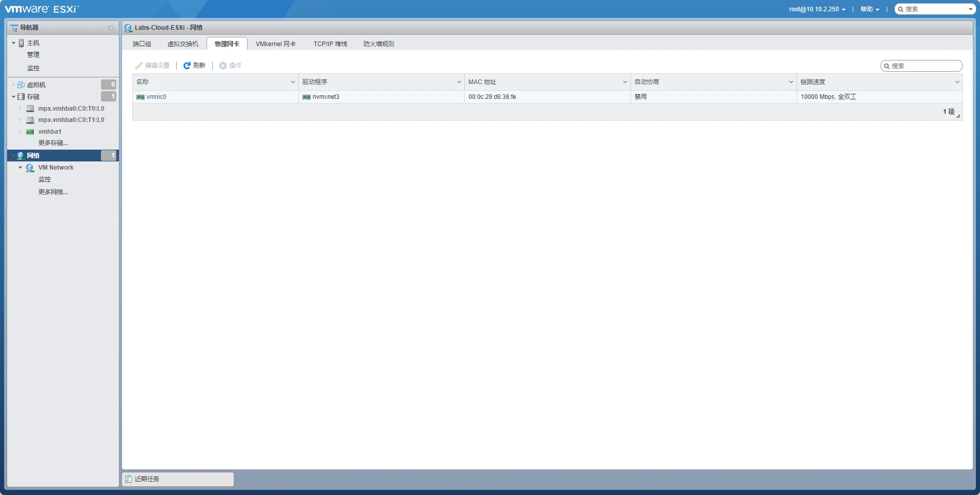Click the vmnic0 network adapter icon
The height and width of the screenshot is (495, 980).
(x=140, y=97)
